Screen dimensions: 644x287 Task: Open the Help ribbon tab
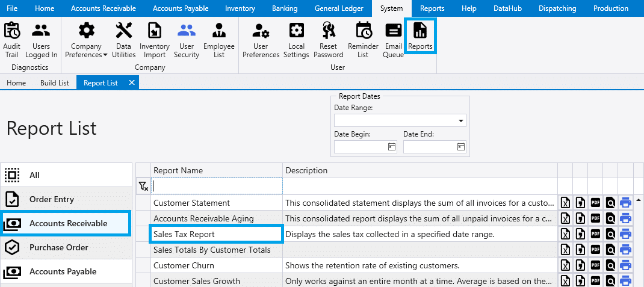pos(469,8)
